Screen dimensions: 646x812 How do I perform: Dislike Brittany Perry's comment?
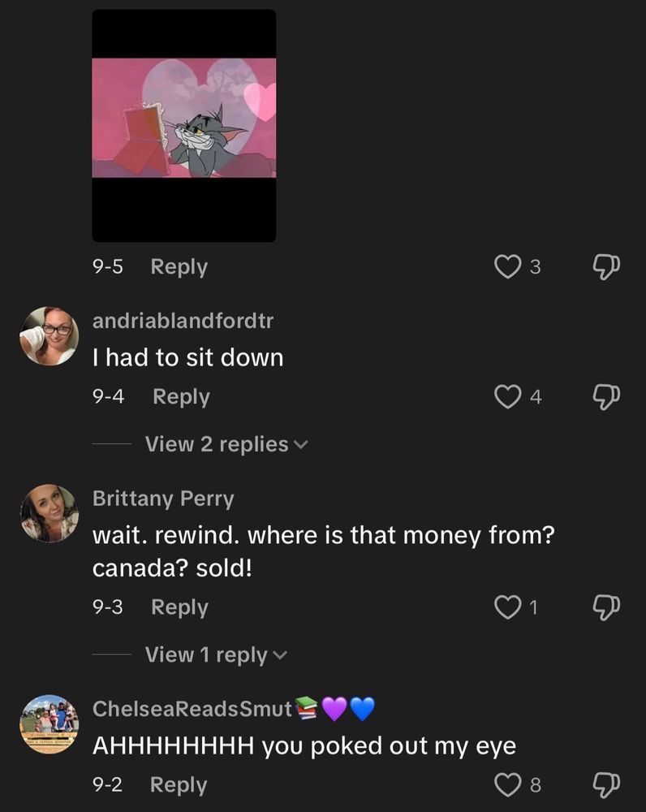coord(606,607)
